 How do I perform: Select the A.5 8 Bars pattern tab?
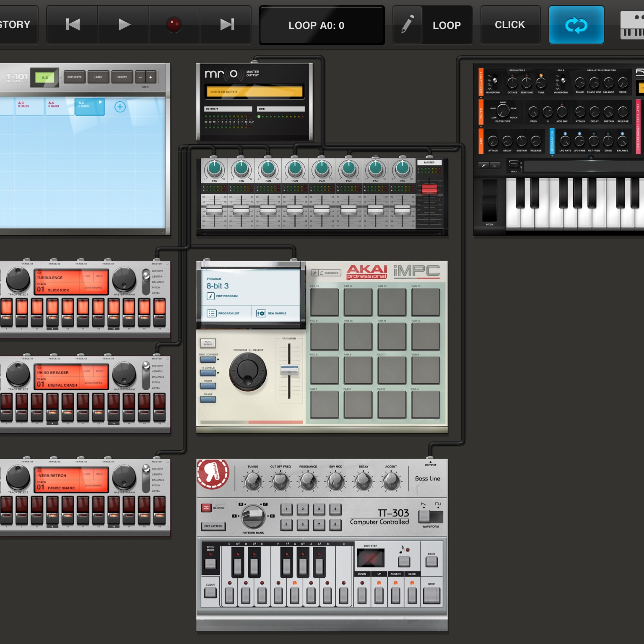coord(90,107)
